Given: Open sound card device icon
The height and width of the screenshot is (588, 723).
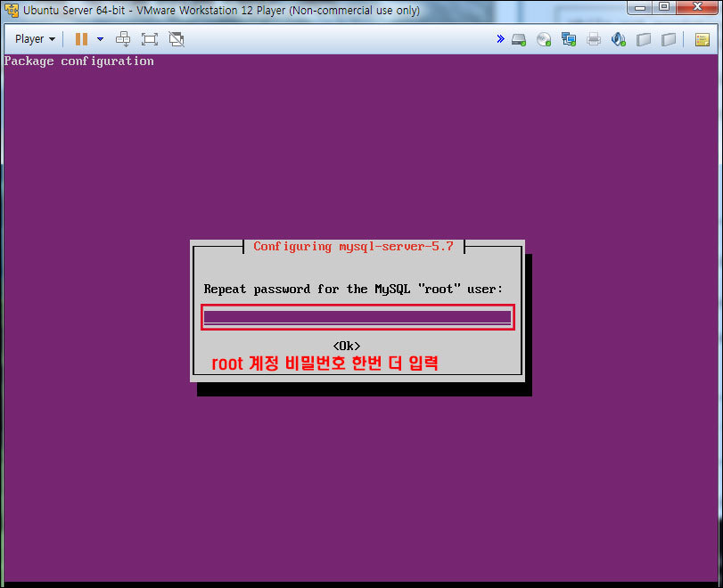Looking at the screenshot, I should (x=619, y=39).
